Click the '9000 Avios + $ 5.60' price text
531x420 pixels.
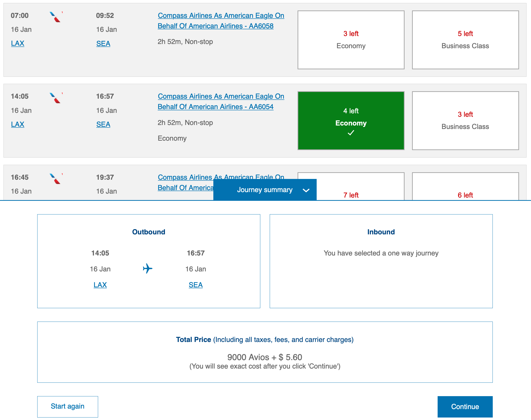(x=265, y=357)
